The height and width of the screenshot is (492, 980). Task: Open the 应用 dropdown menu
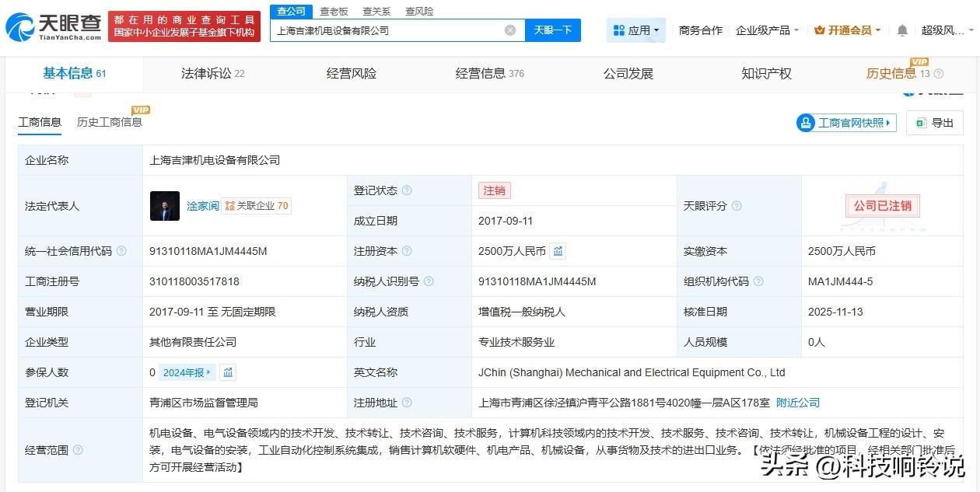[636, 30]
